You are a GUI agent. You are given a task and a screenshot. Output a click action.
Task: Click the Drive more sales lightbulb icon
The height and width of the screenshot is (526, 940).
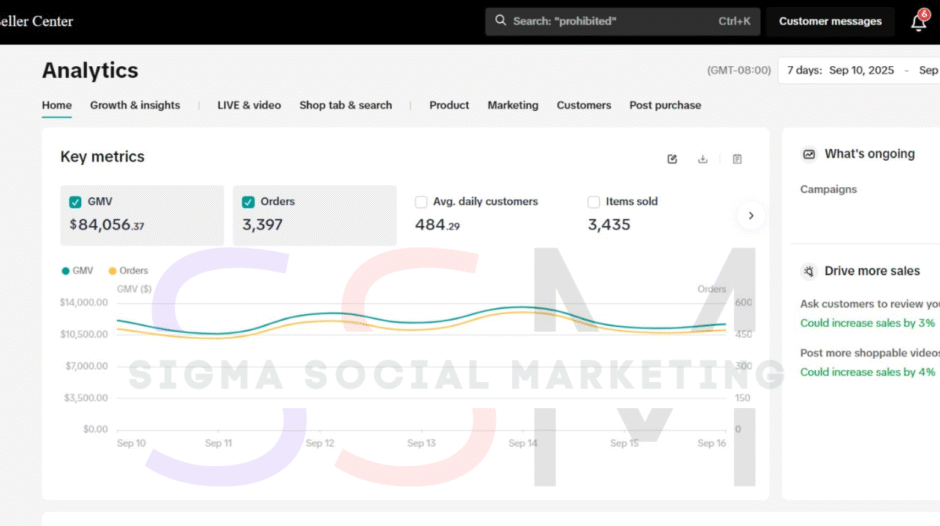click(809, 272)
